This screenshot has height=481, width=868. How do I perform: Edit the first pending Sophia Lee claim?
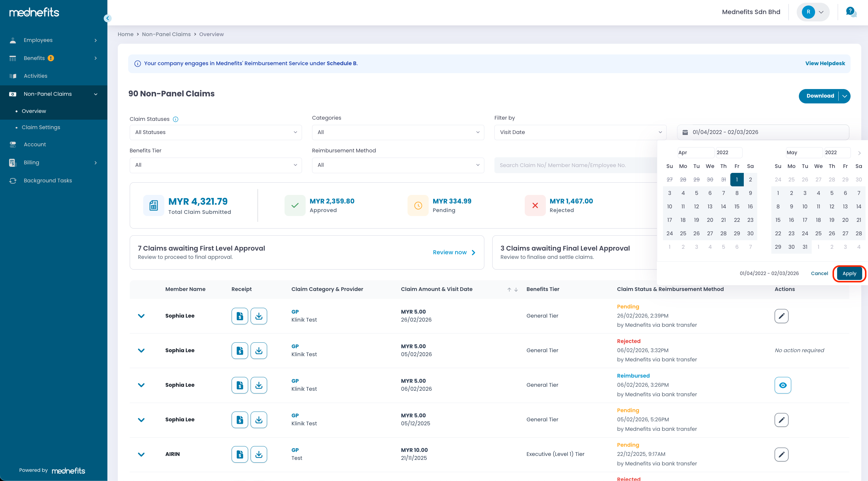point(781,316)
